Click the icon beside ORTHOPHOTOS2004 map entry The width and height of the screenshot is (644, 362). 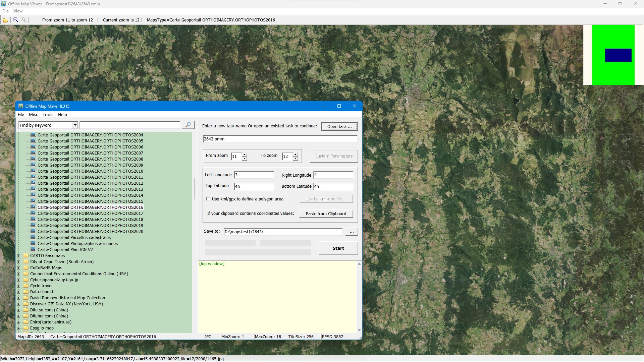[x=33, y=135]
